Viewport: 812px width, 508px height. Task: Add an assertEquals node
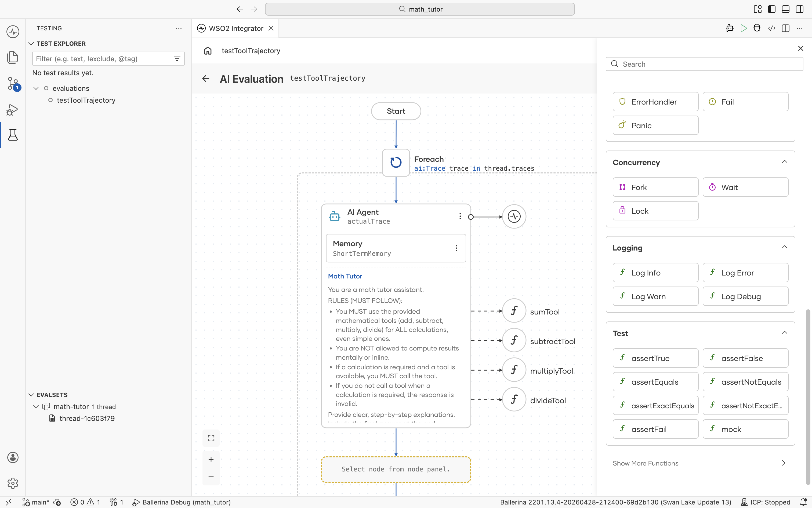pos(655,382)
